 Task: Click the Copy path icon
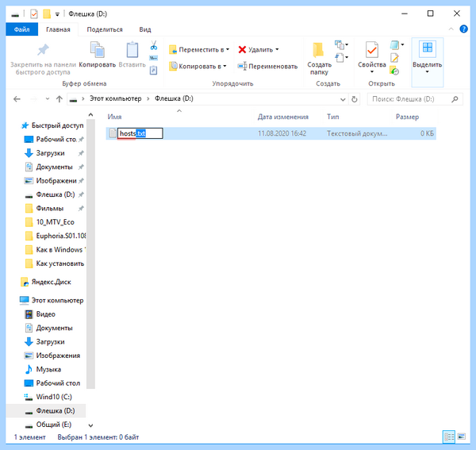[x=154, y=58]
